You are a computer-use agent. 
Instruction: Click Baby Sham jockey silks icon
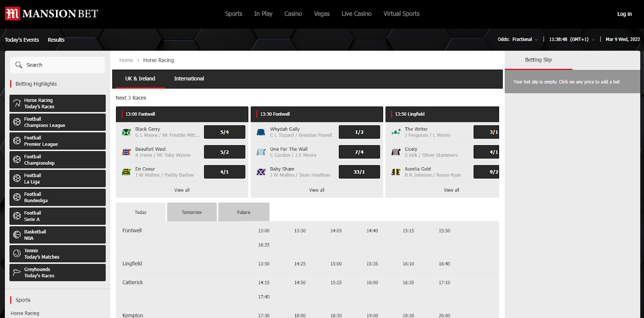click(x=261, y=172)
